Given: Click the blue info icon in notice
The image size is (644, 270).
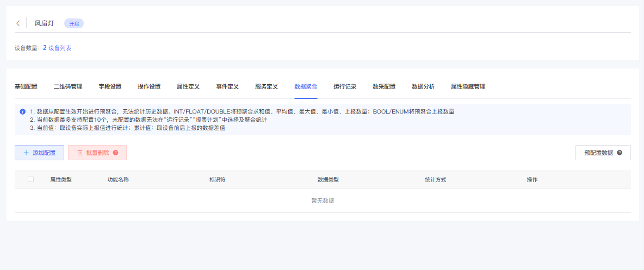Looking at the screenshot, I should point(22,111).
